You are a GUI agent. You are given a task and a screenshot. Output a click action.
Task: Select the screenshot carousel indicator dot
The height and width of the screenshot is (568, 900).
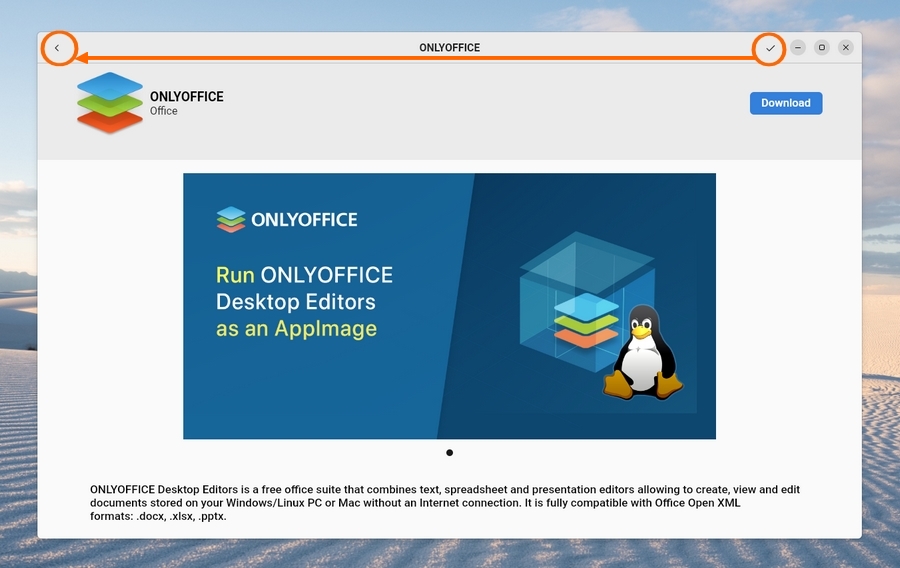point(449,453)
